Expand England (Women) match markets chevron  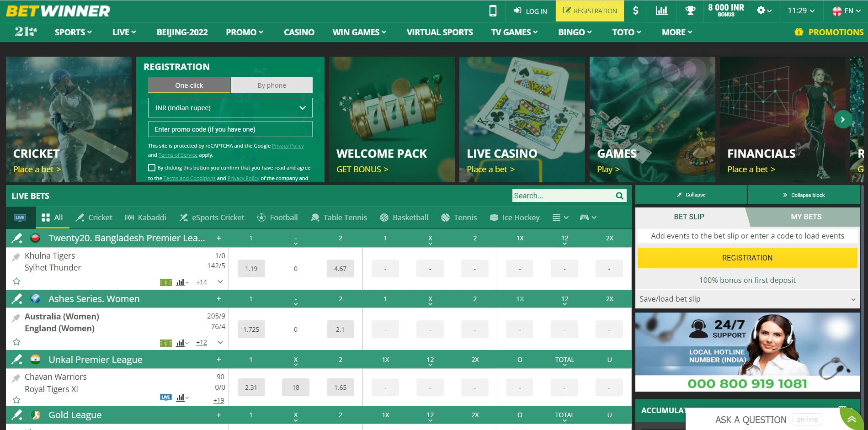(220, 342)
